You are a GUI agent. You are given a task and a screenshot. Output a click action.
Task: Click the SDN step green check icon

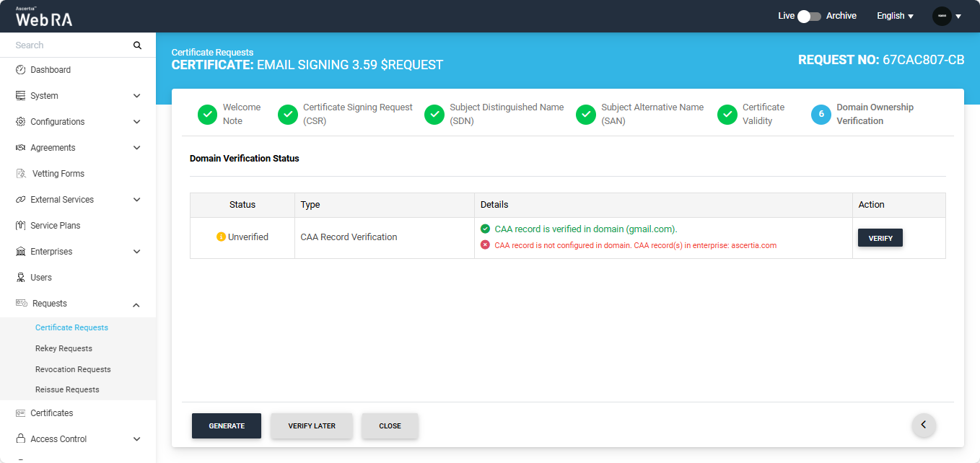point(434,115)
